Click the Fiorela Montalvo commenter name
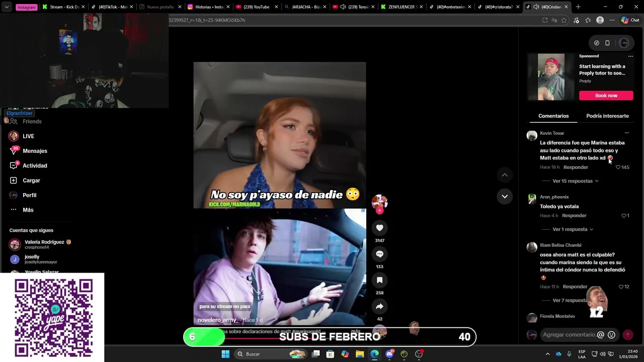The height and width of the screenshot is (362, 644). pyautogui.click(x=557, y=316)
